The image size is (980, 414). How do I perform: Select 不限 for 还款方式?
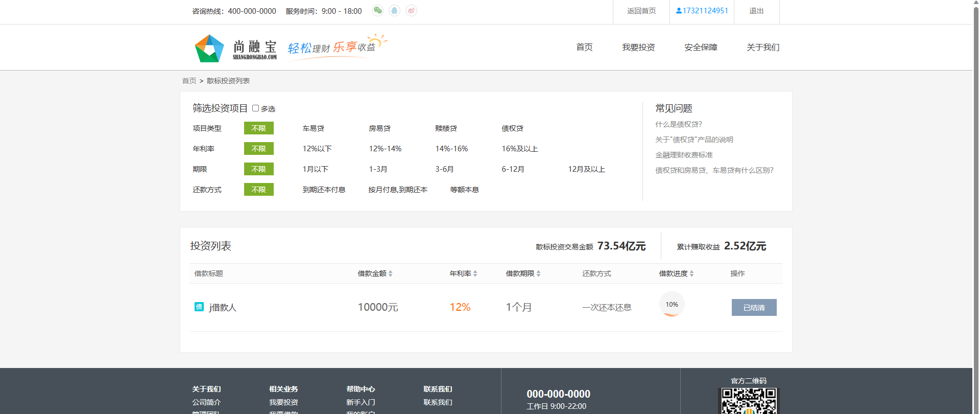(259, 190)
